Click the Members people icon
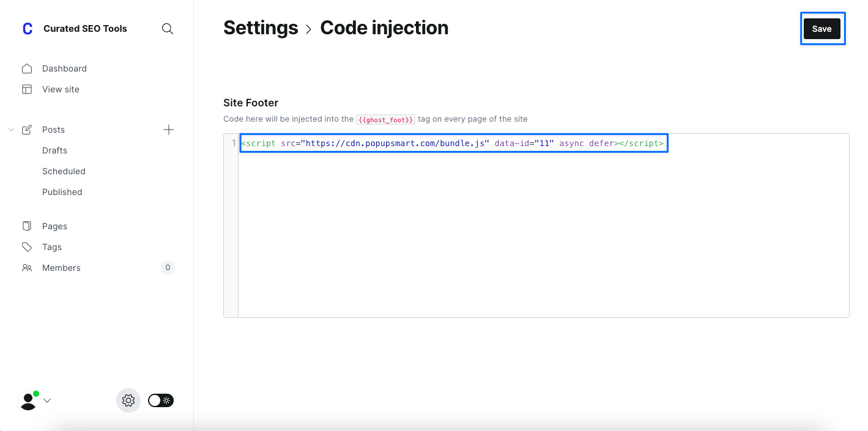 [x=27, y=268]
